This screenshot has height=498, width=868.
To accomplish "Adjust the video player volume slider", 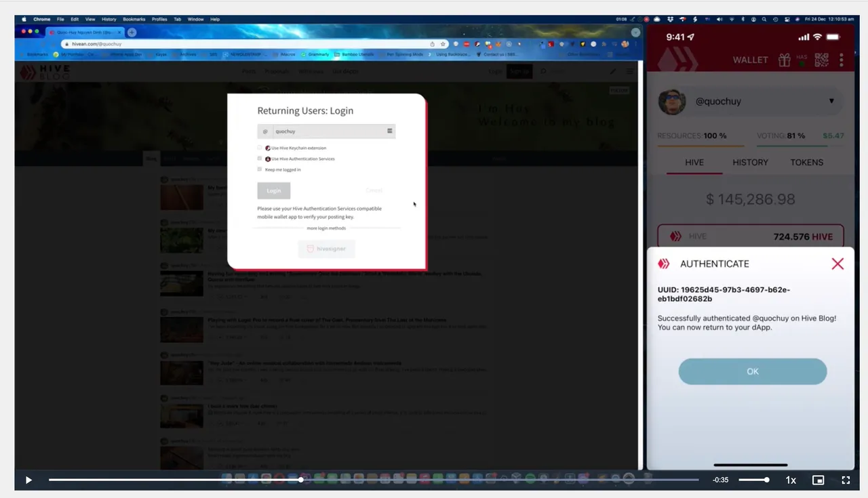I will point(753,480).
